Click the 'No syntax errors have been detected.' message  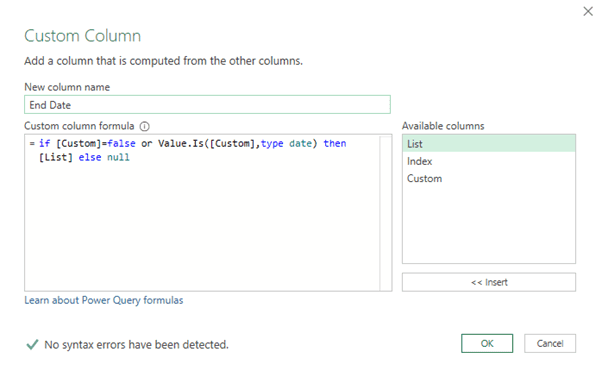point(136,345)
